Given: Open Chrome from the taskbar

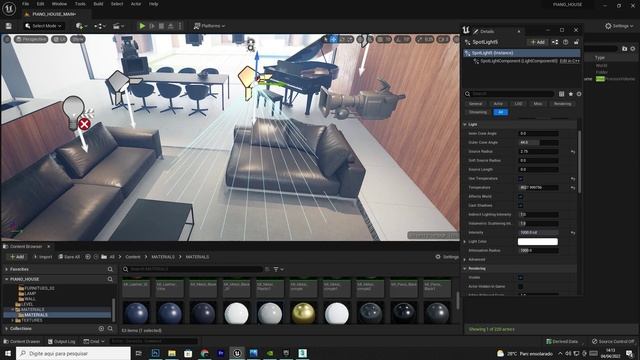Looking at the screenshot, I should 204,353.
